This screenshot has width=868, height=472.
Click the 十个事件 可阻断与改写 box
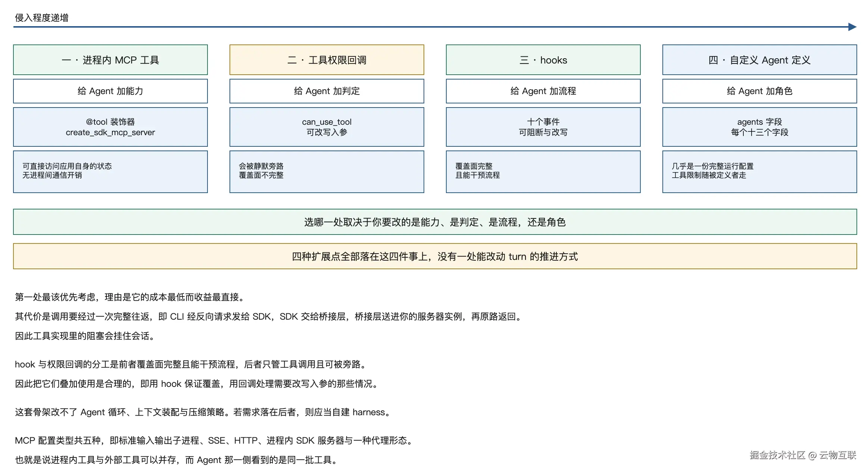pyautogui.click(x=543, y=127)
